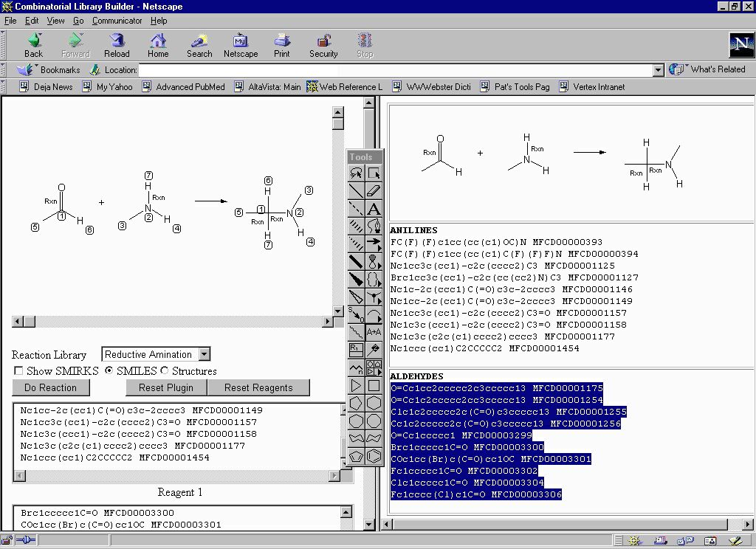The width and height of the screenshot is (756, 549).
Task: Open the Vertex Intranet bookmark
Action: point(592,87)
